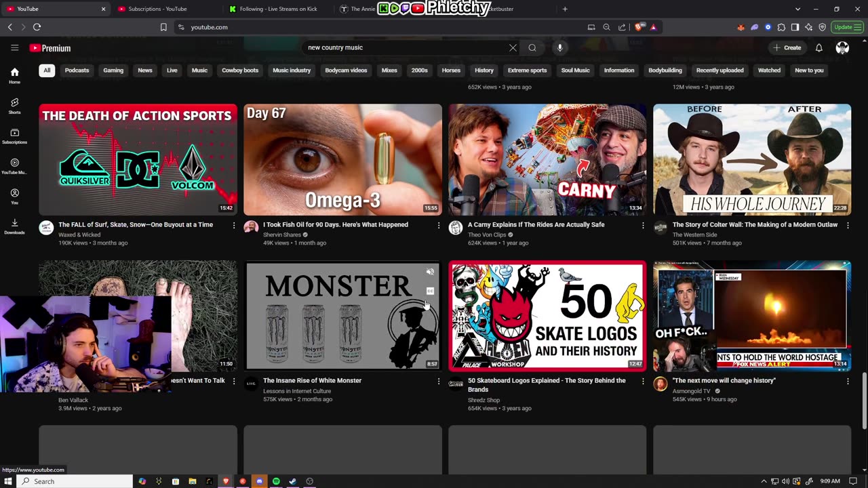This screenshot has height=488, width=868.
Task: Filter feed by Extreme sports chip
Action: pos(527,70)
